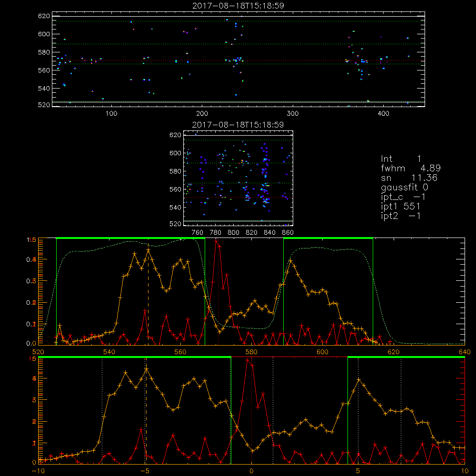
Task: Select the 'ipt_c -1' readout line
Action: 404,197
